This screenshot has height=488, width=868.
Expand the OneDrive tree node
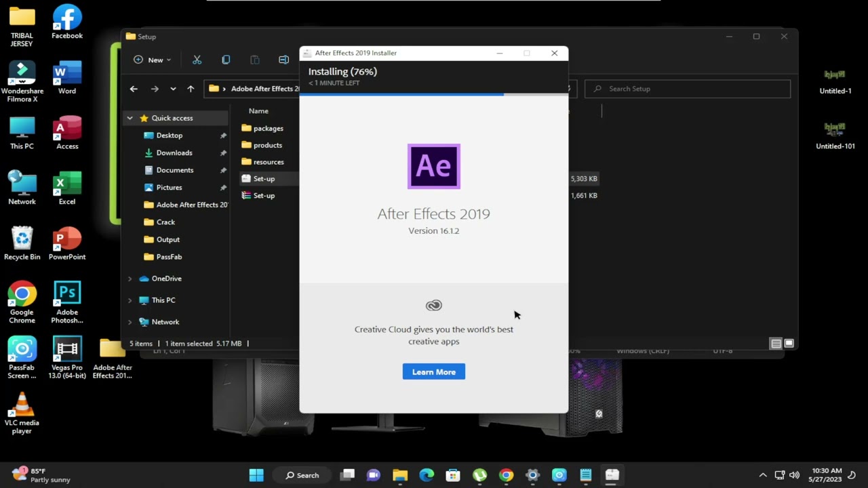[x=130, y=279]
